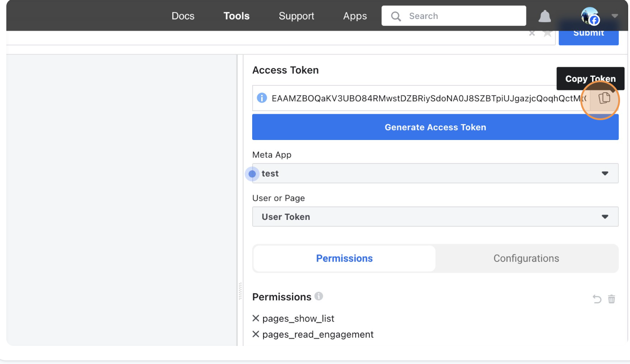The width and height of the screenshot is (630, 364).
Task: Click the Copy Token clipboard icon
Action: coord(604,98)
